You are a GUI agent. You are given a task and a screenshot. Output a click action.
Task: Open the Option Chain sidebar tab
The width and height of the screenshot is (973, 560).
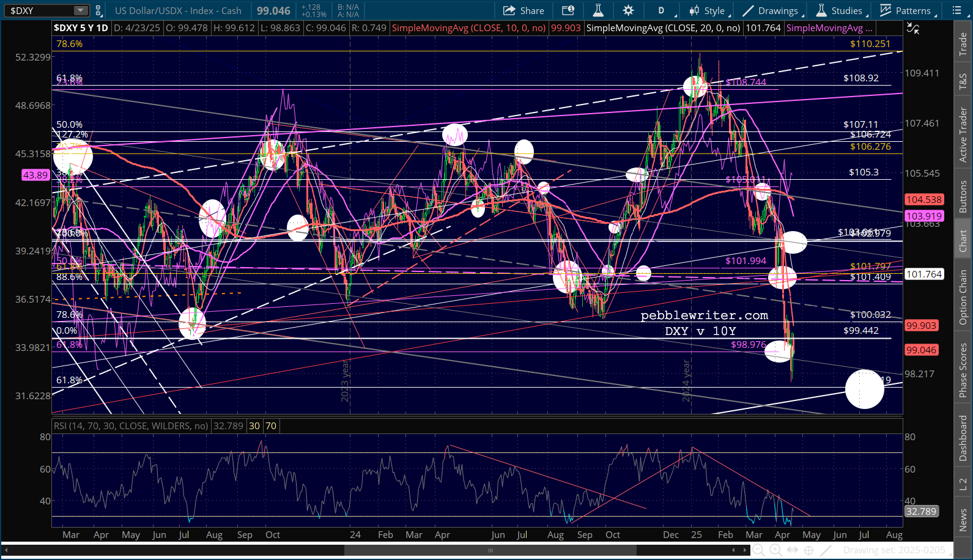[x=963, y=297]
